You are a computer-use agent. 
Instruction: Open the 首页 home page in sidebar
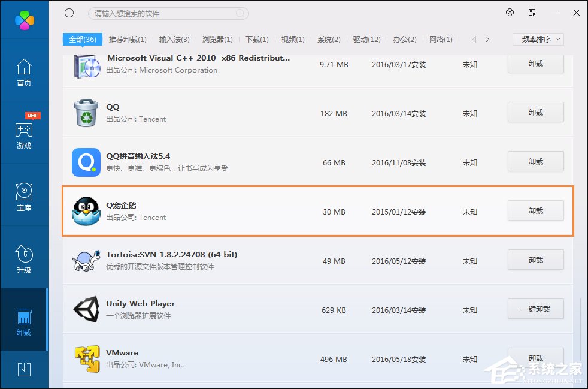[24, 72]
